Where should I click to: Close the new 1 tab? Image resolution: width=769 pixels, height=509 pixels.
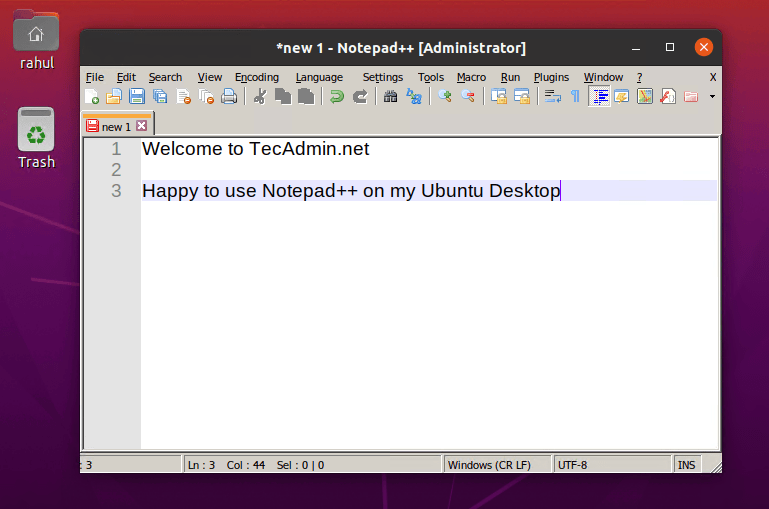142,126
